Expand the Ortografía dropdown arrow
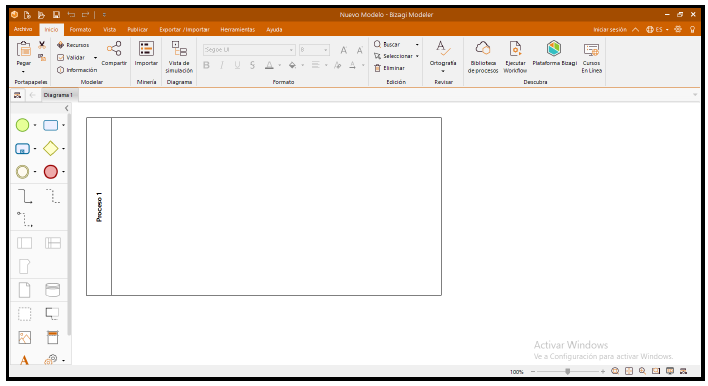708x386 pixels. click(443, 71)
